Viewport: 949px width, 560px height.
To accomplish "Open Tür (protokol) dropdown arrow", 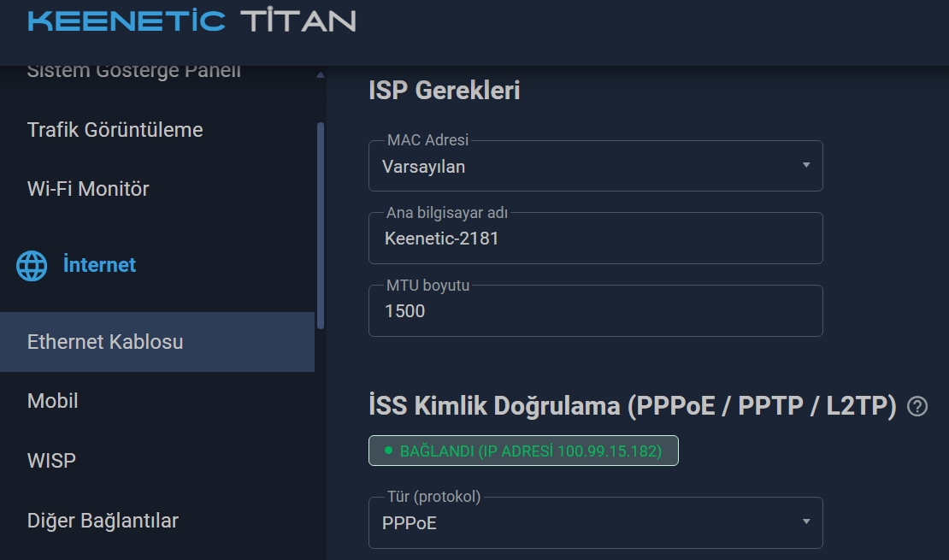I will pyautogui.click(x=805, y=522).
